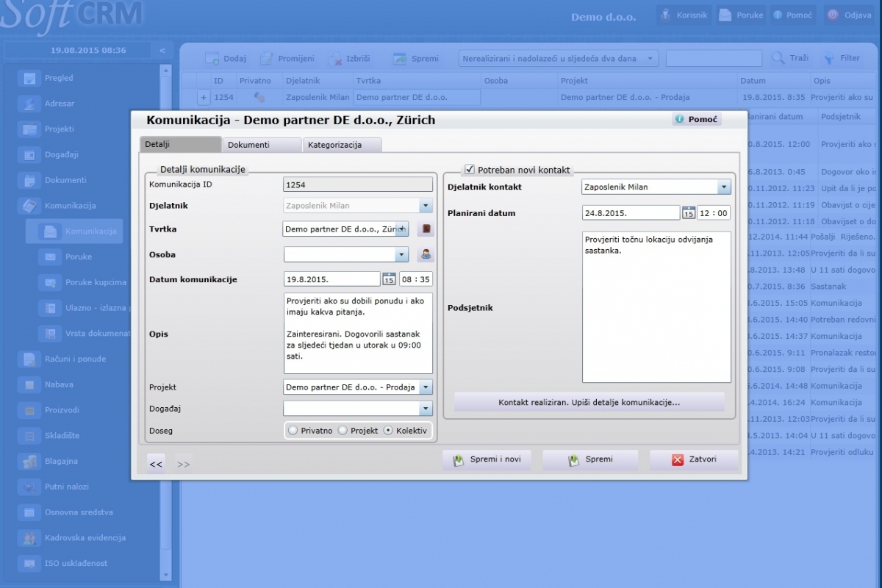Toggle Potreban novi kontakt checkbox
The height and width of the screenshot is (588, 882).
469,170
